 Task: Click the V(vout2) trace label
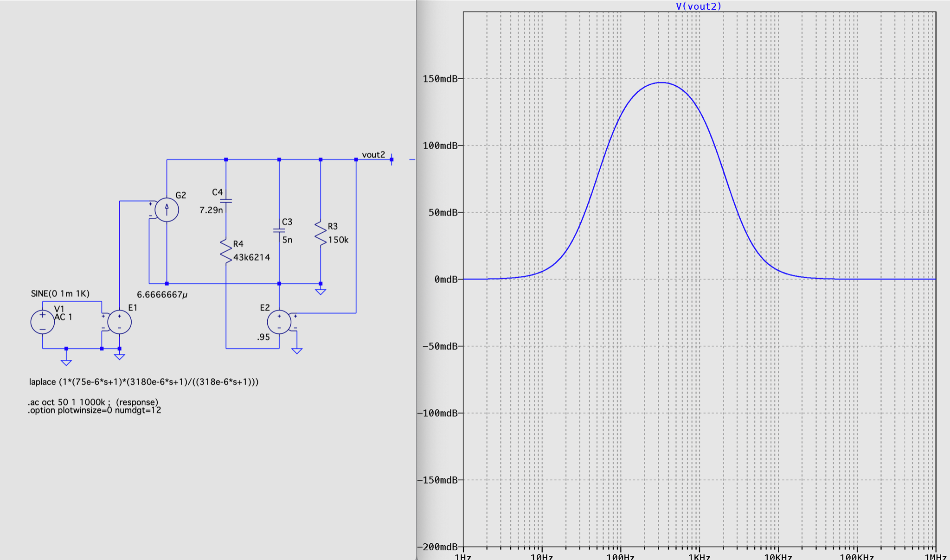pos(699,6)
